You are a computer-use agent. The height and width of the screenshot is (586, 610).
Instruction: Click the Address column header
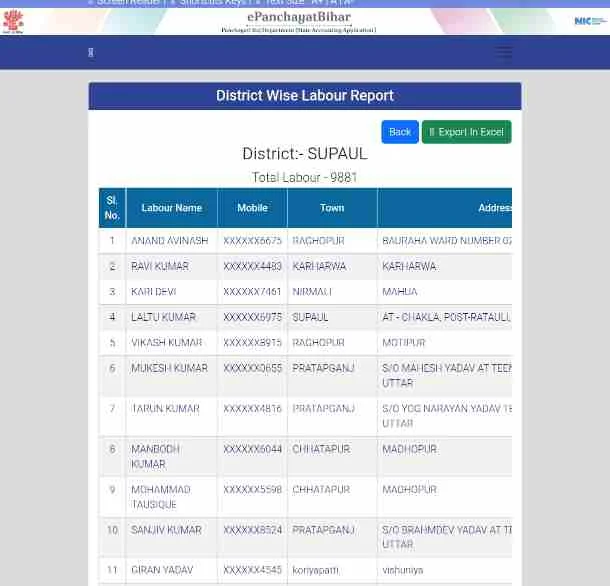point(494,208)
